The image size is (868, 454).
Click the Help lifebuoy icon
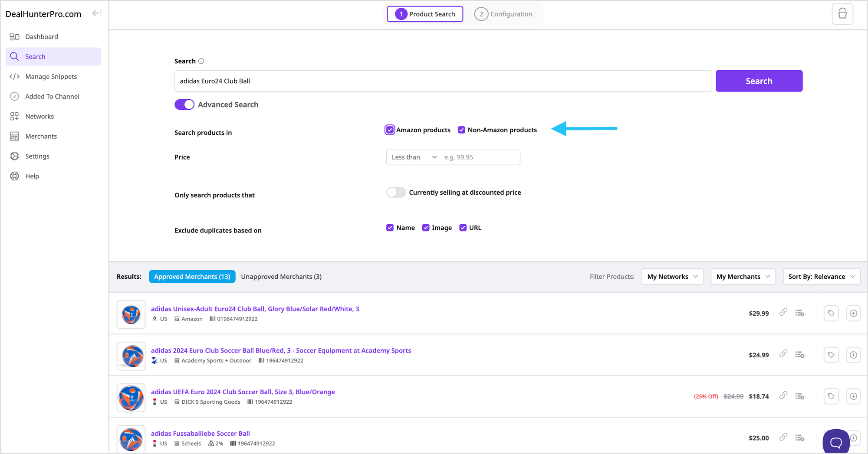coord(14,176)
